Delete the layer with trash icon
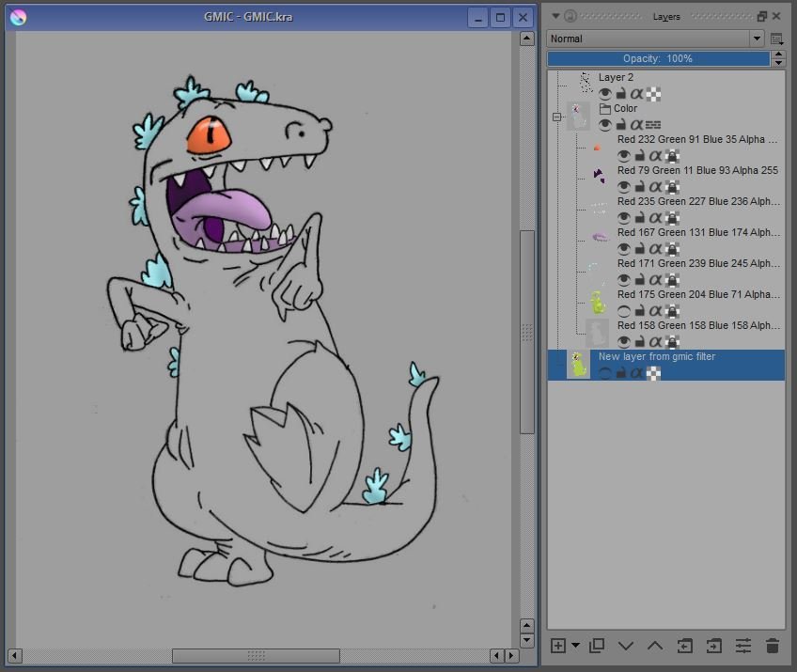 [x=773, y=646]
